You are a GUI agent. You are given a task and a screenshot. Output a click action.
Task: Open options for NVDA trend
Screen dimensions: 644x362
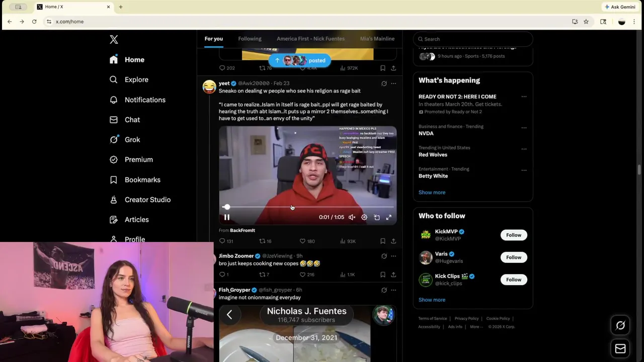(524, 128)
